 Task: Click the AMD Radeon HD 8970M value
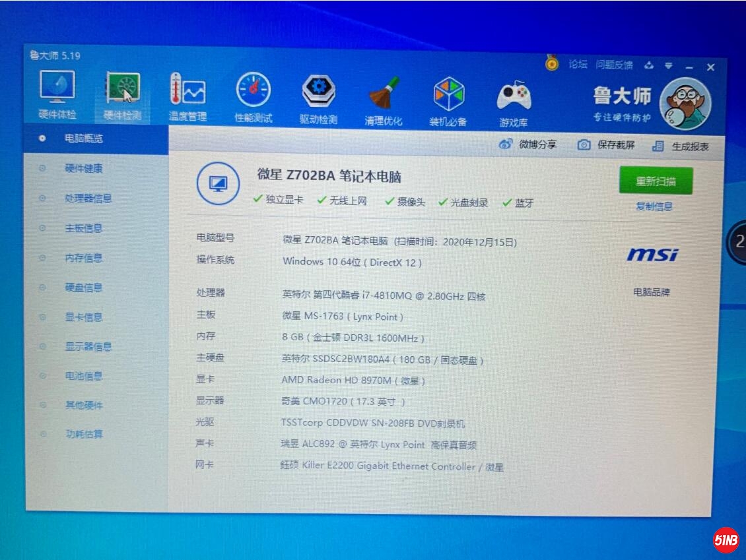point(353,381)
